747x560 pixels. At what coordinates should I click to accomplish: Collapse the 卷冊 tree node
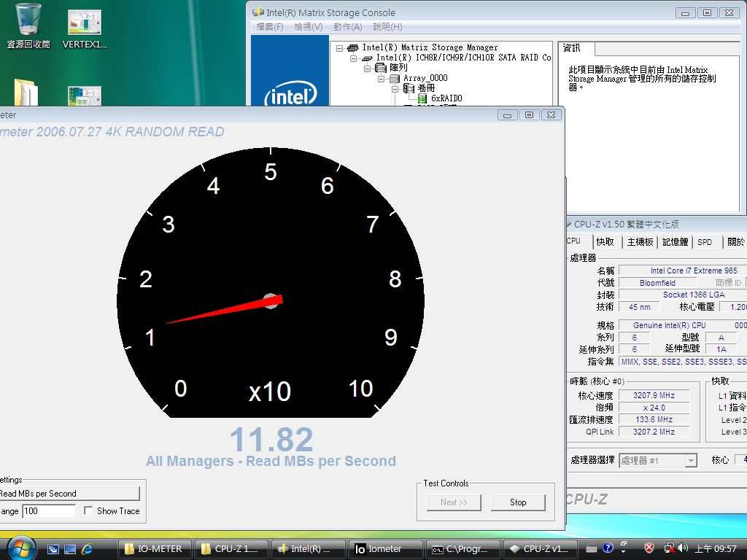(x=395, y=89)
